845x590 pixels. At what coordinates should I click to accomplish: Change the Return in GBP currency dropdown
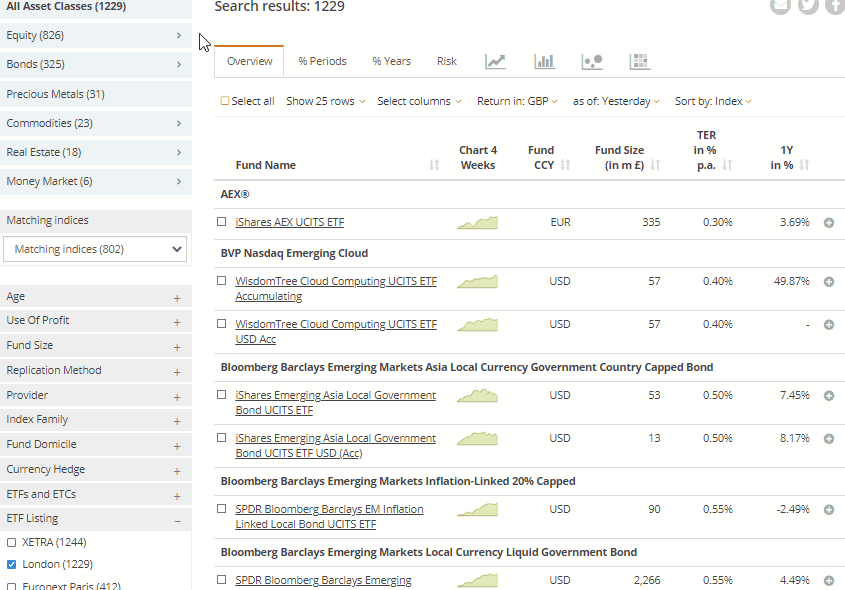[518, 101]
